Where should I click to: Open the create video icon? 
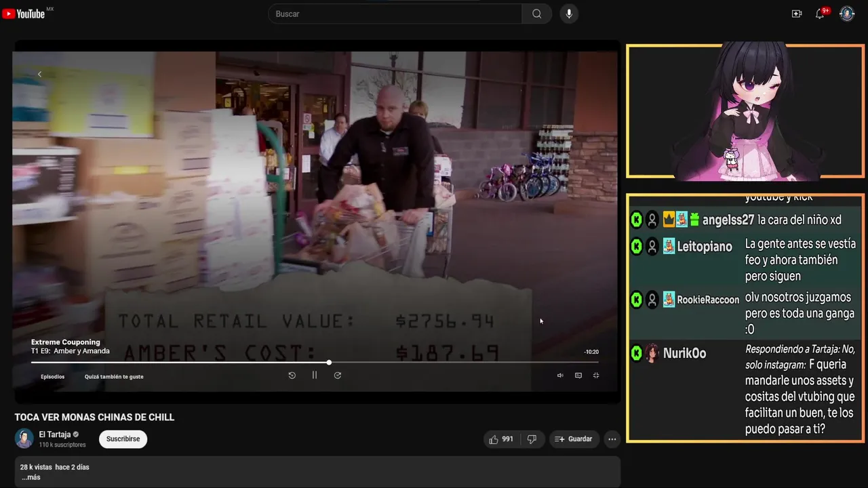[x=797, y=14]
